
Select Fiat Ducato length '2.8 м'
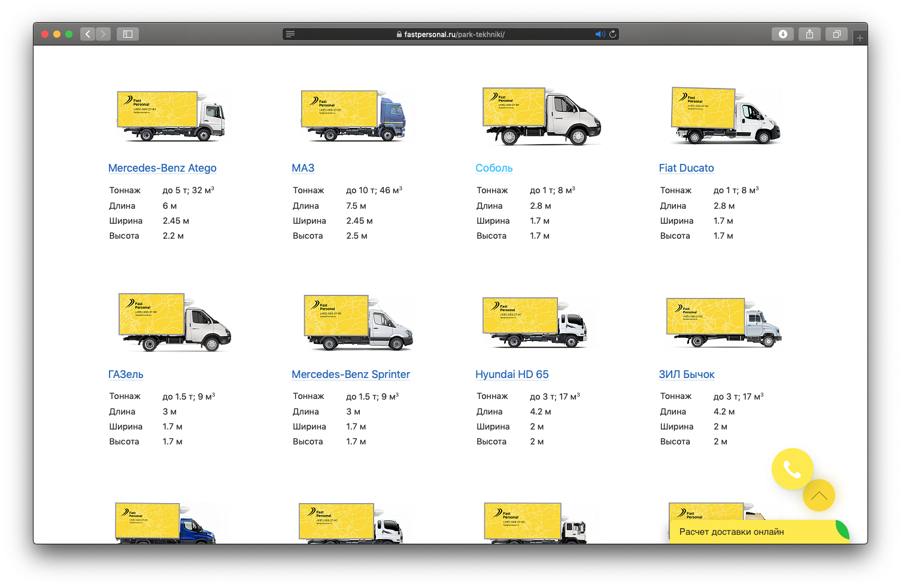coord(724,206)
